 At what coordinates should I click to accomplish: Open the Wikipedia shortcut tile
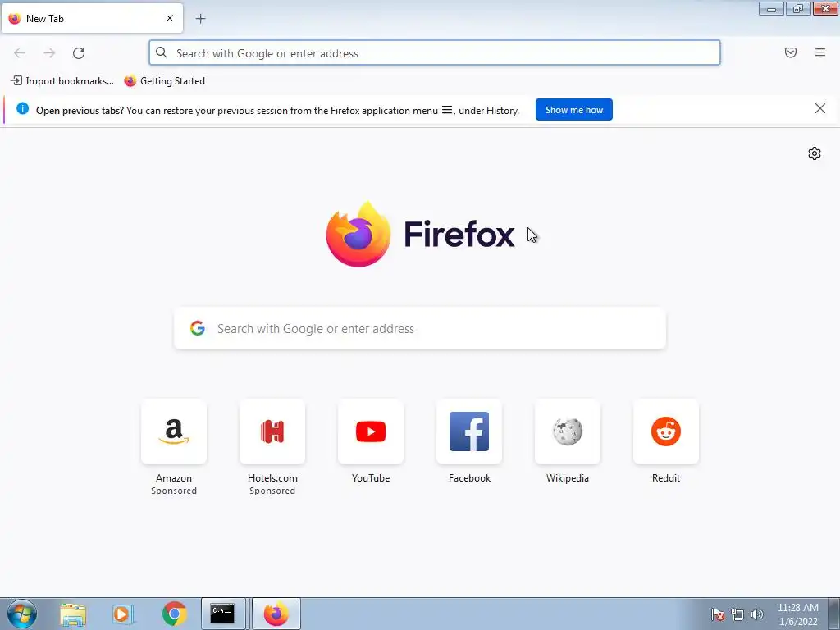568,431
